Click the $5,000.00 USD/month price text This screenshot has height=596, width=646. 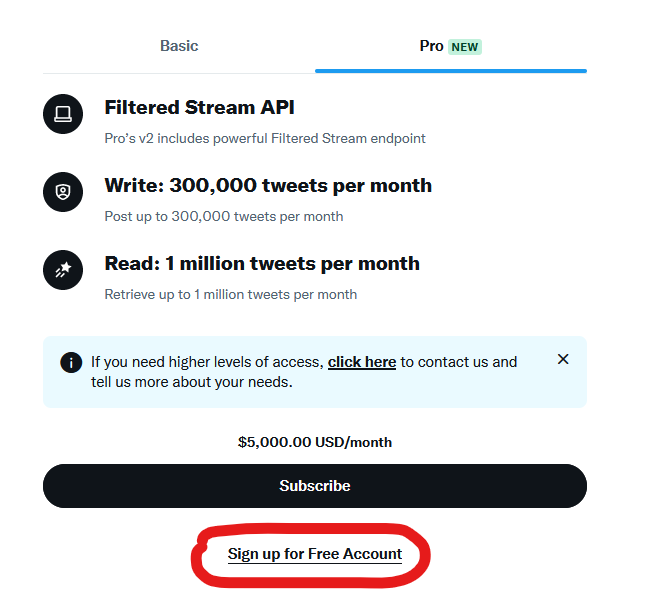click(315, 442)
